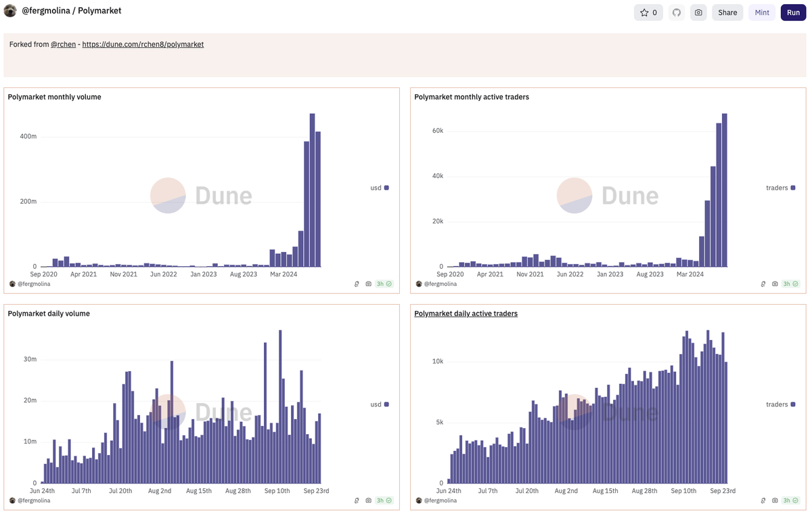The image size is (812, 516).
Task: Click the 400m axis label in monthly volume
Action: click(28, 137)
